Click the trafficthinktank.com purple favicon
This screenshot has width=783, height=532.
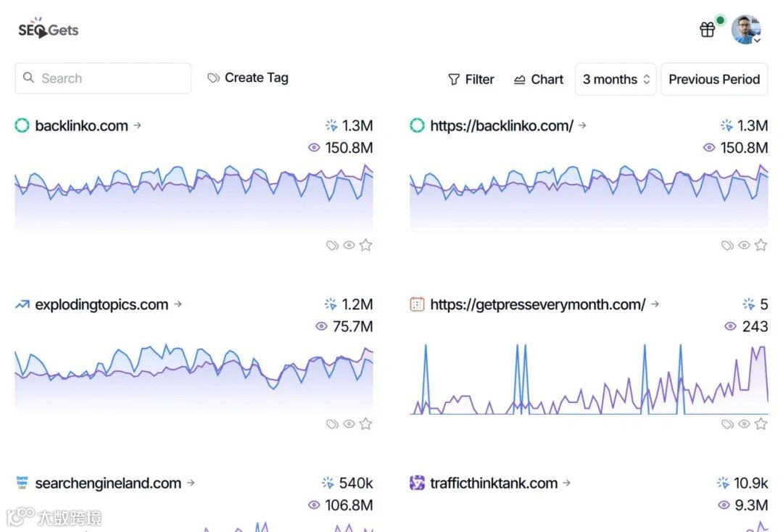click(x=417, y=483)
